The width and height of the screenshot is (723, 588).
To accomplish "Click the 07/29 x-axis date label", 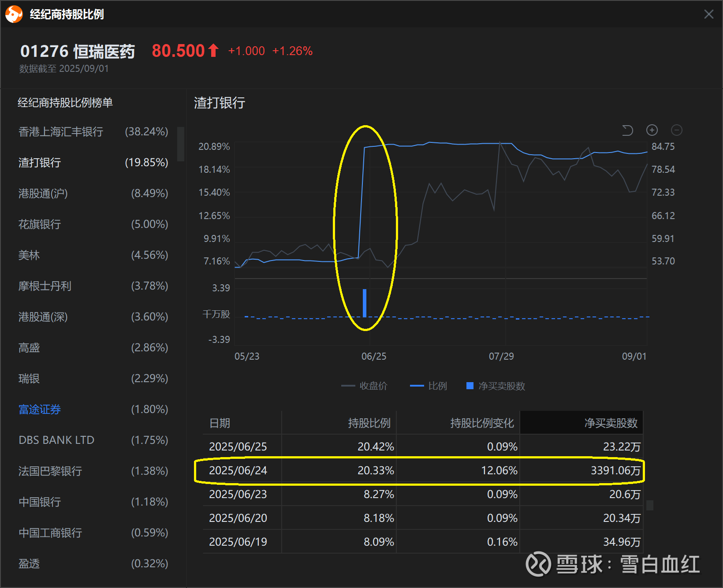I will coord(501,356).
